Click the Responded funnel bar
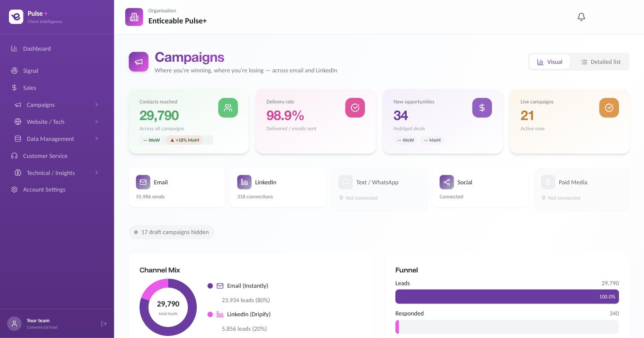The width and height of the screenshot is (644, 338). pos(507,327)
